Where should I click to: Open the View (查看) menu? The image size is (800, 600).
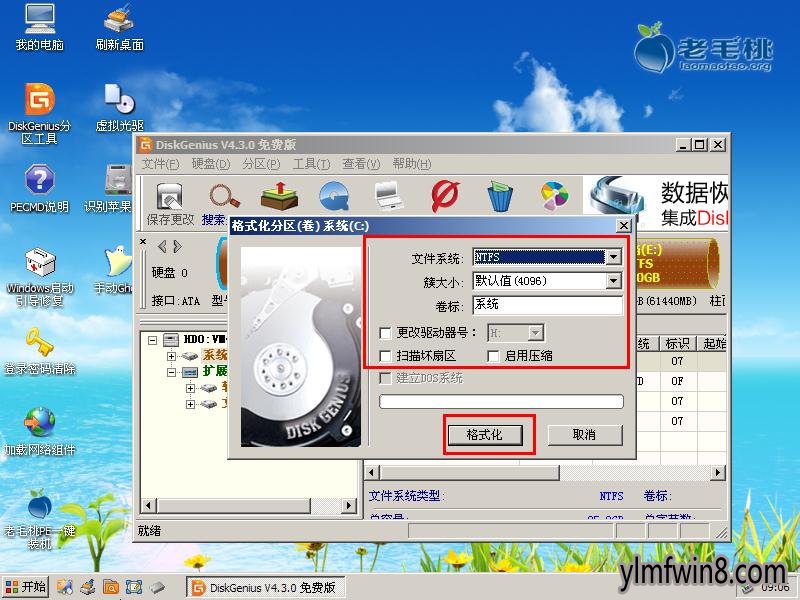coord(361,164)
